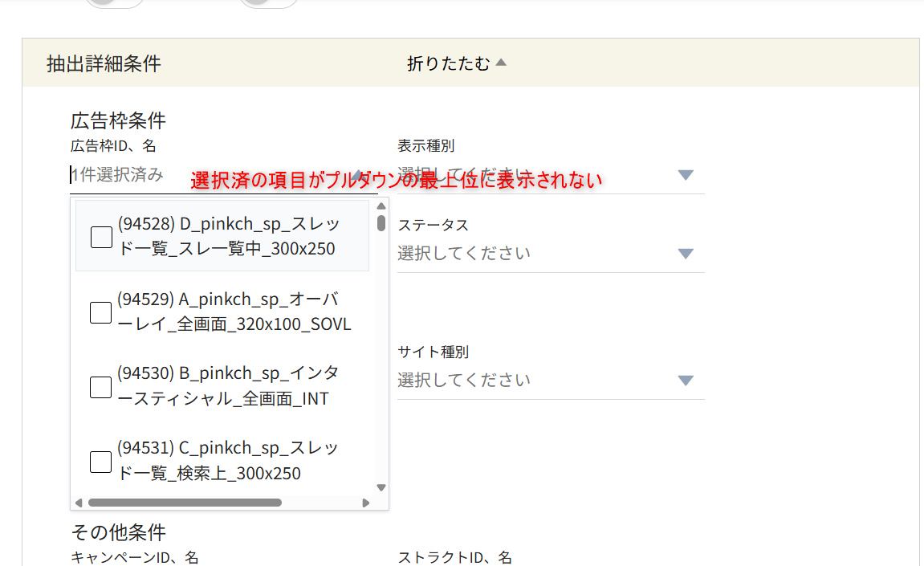Select the checkbox for 94531 C_pinkch_sp
924x566 pixels.
101,462
